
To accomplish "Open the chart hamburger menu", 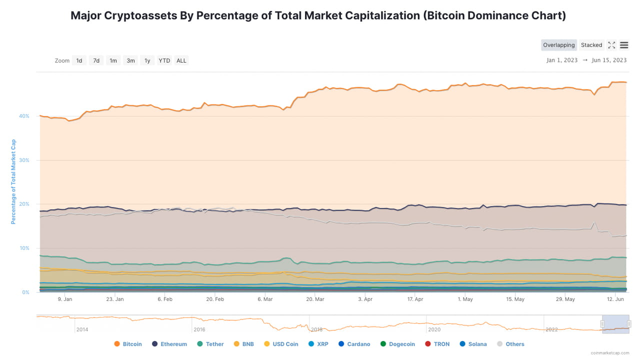I will tap(624, 45).
